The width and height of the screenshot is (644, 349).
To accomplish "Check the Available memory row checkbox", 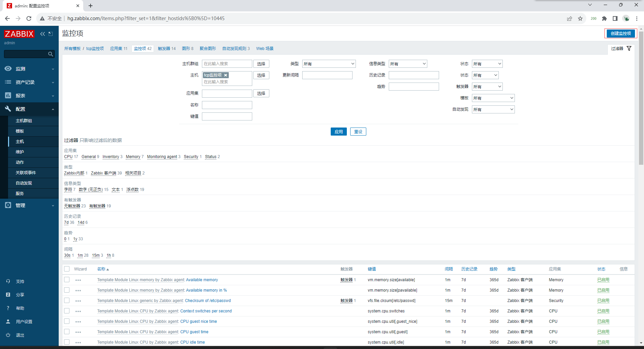I will (67, 280).
